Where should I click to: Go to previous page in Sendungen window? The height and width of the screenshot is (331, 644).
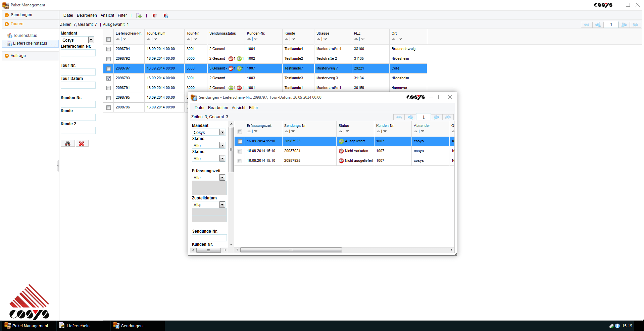tap(410, 117)
